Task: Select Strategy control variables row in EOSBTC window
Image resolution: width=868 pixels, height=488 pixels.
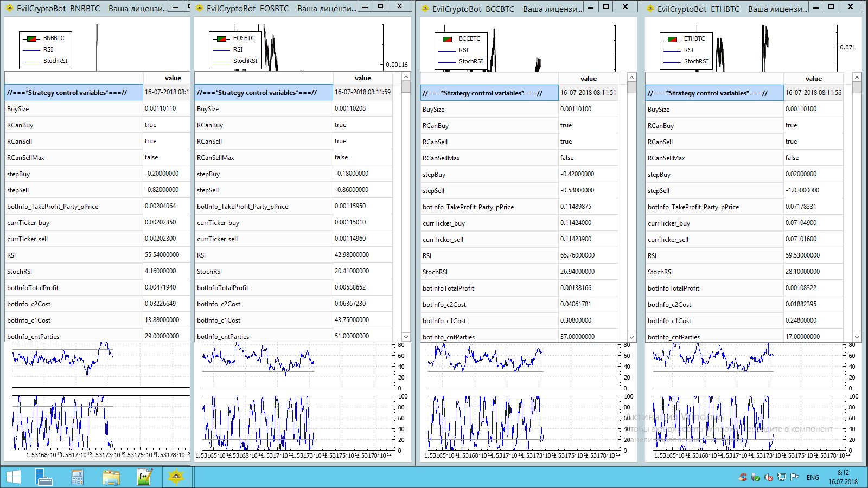Action: (264, 93)
